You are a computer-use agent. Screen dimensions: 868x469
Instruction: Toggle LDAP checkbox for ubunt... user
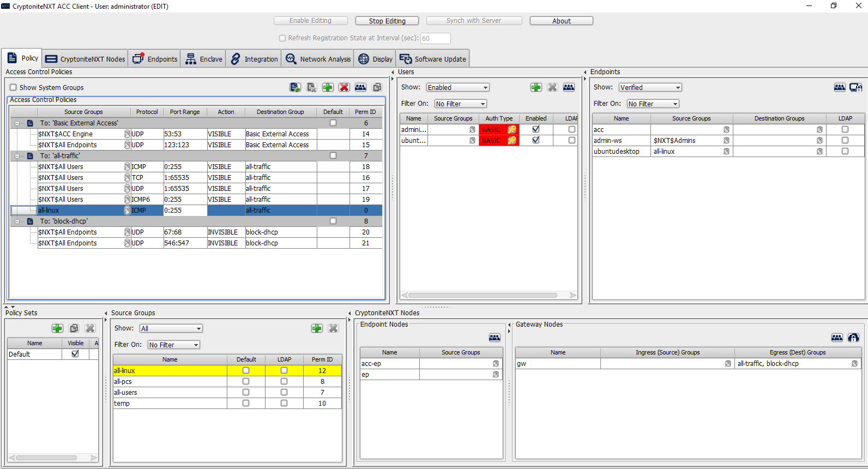pyautogui.click(x=571, y=141)
